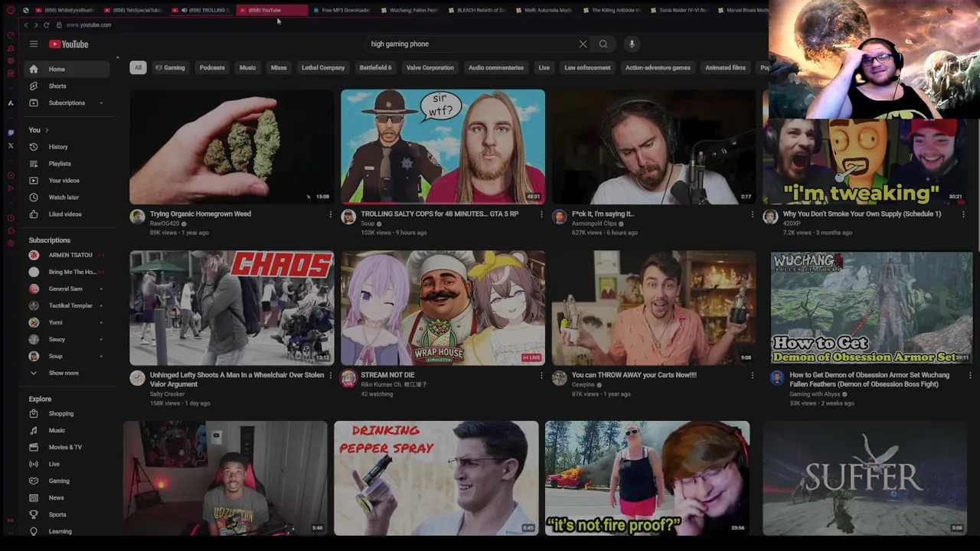This screenshot has height=551, width=980.
Task: Play the DRINKING PEPPER SPRAY thumbnail
Action: click(436, 478)
